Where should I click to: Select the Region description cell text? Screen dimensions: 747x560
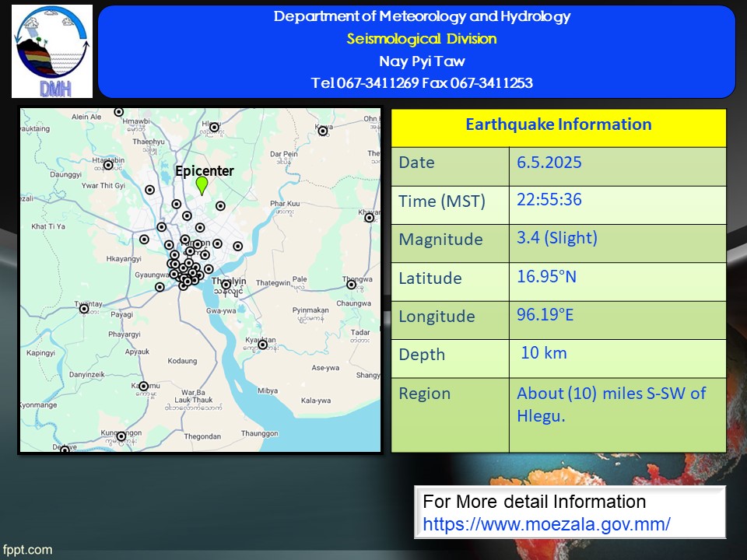611,404
